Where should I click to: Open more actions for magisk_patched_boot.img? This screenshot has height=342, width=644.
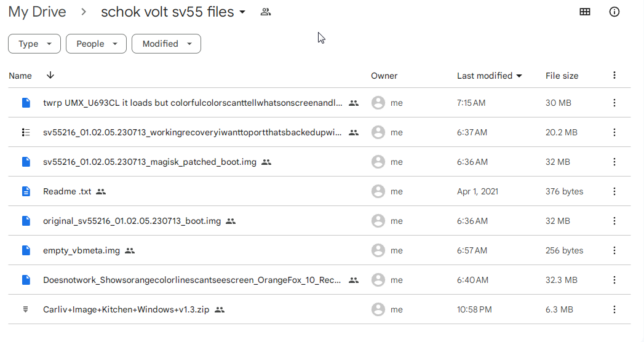614,162
